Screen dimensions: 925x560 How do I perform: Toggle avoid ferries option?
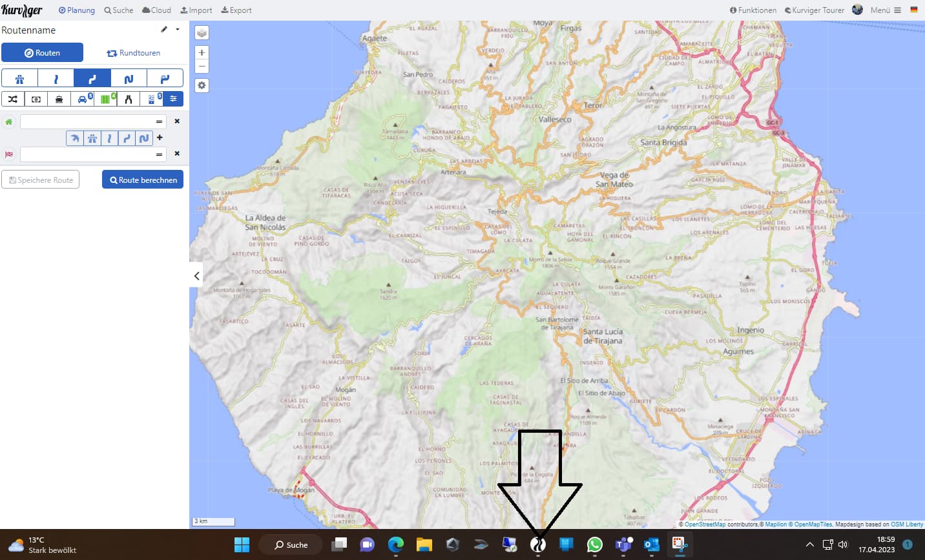(59, 99)
